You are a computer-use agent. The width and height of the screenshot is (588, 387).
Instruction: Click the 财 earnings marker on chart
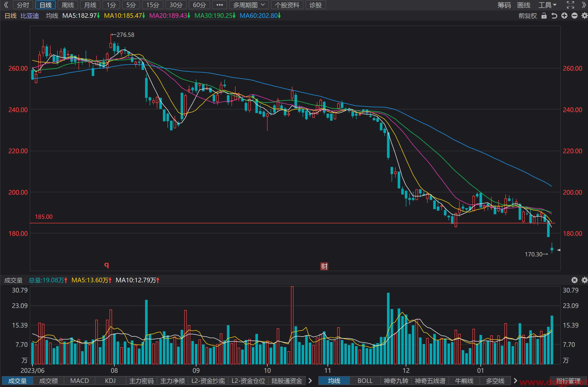tap(324, 266)
